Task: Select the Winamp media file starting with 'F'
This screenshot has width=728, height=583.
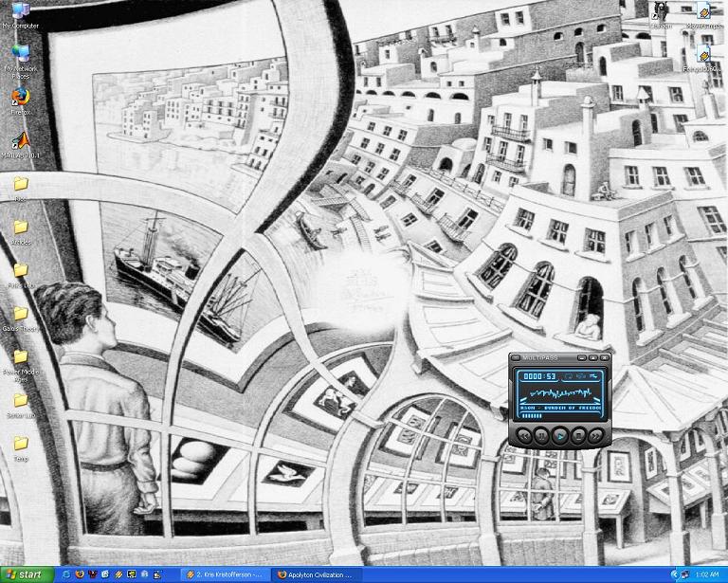Action: click(x=702, y=59)
